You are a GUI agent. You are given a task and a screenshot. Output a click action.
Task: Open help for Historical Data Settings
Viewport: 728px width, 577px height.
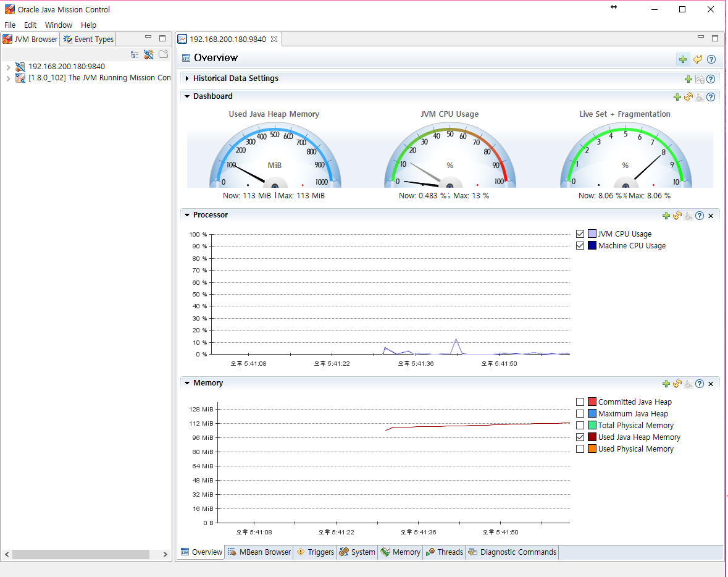point(711,79)
